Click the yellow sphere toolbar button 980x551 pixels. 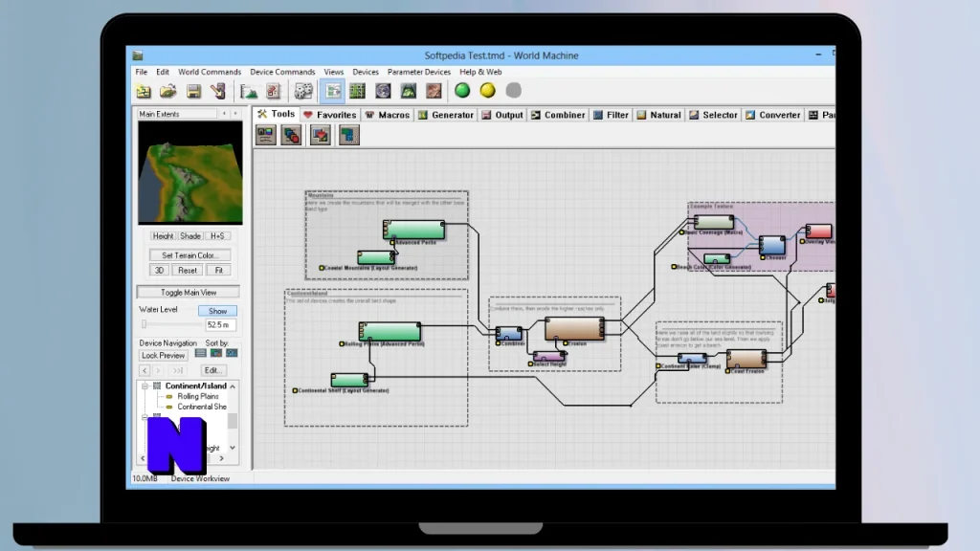point(487,91)
